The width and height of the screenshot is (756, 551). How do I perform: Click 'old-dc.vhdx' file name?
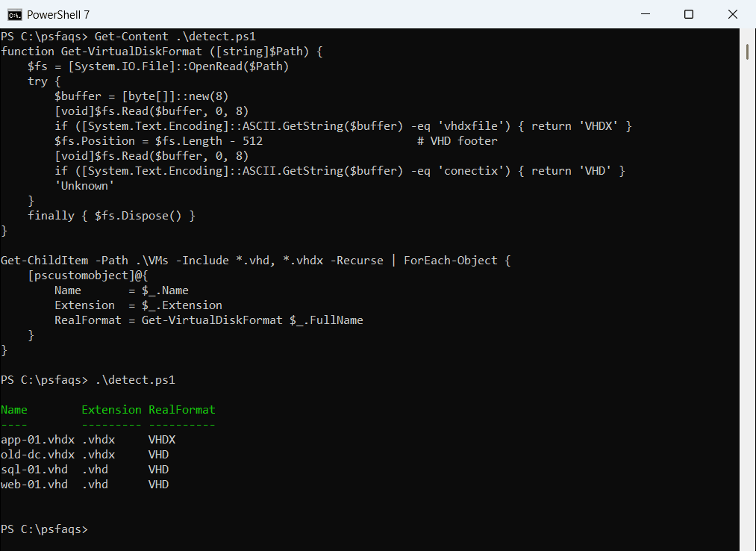(x=37, y=455)
